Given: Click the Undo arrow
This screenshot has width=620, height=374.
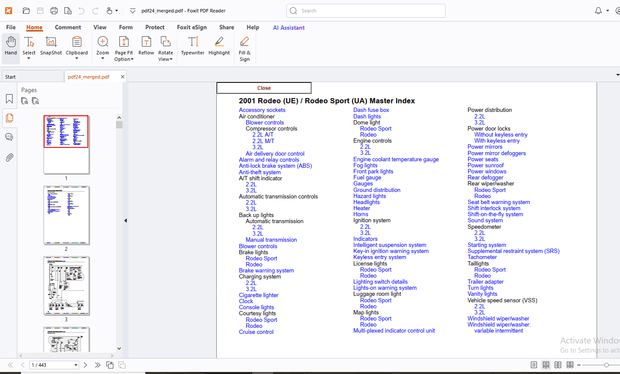Looking at the screenshot, I should pyautogui.click(x=81, y=11).
